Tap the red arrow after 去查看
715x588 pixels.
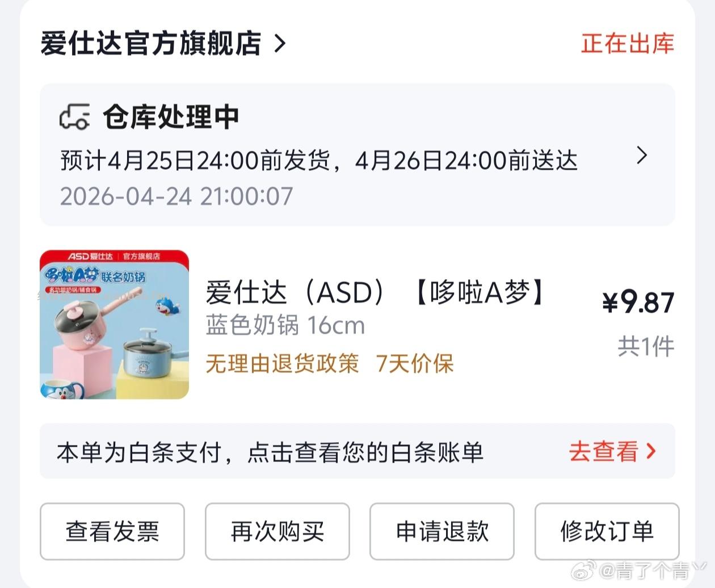[x=651, y=452]
